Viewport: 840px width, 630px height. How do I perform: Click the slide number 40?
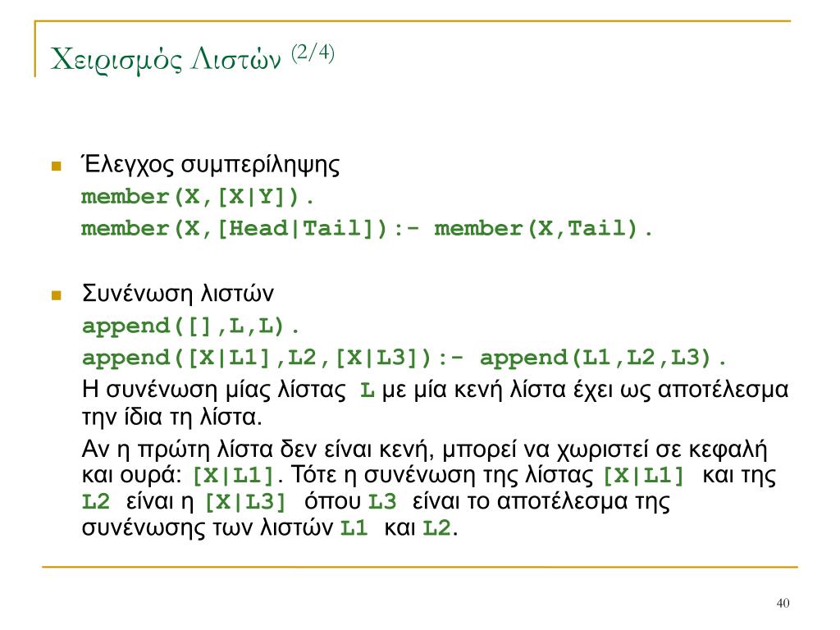point(783,603)
